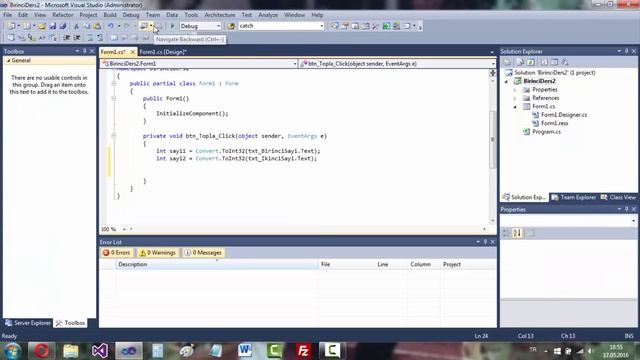
Task: Toggle the 0 Errors filter
Action: 117,253
